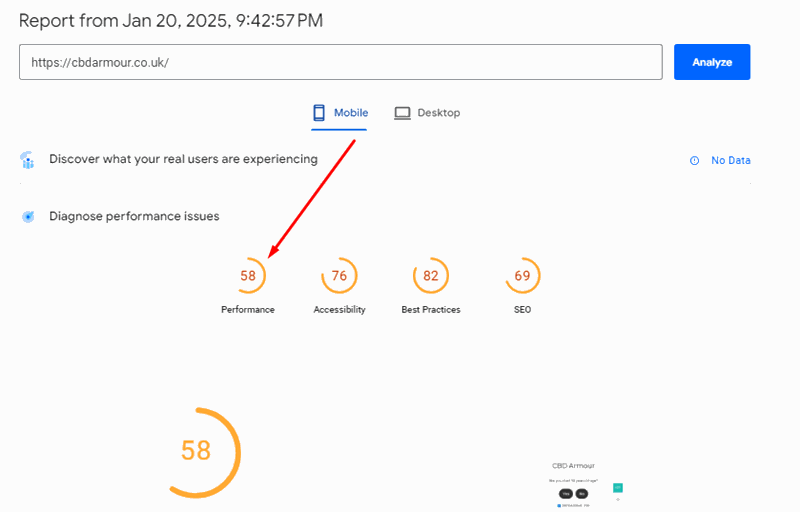Click the Accessibility label under the gauge

(x=339, y=310)
